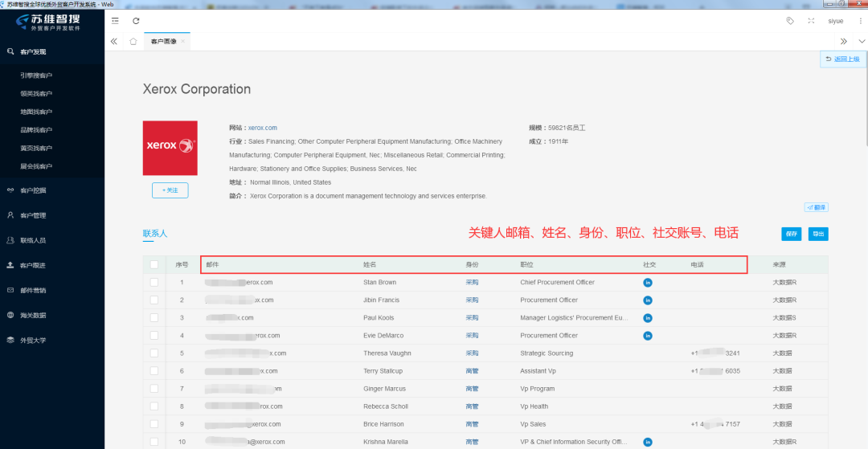Viewport: 868px width, 449px height.
Task: Click the refresh icon in top toolbar
Action: 136,21
